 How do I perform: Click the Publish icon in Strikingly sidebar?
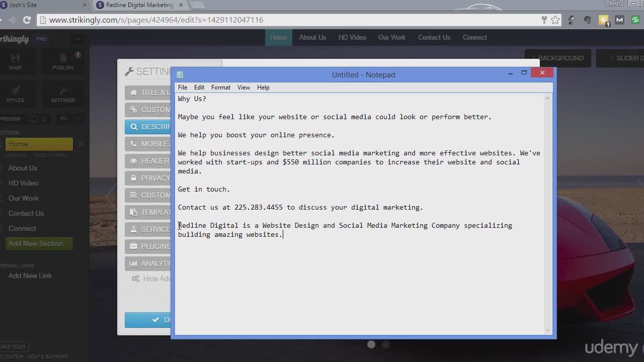click(x=63, y=58)
